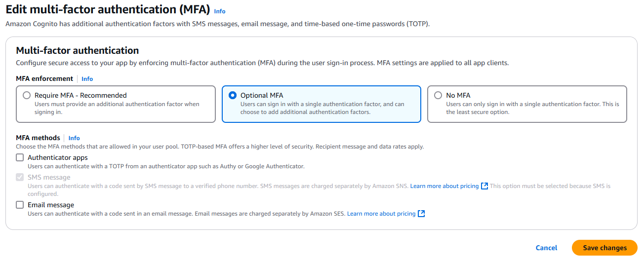Click the Save changes button
The height and width of the screenshot is (262, 644).
(604, 248)
